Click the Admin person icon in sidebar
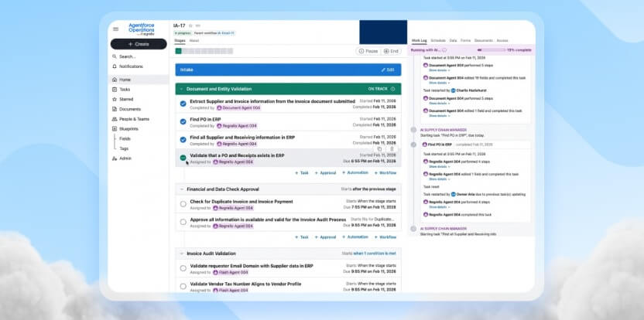The height and width of the screenshot is (320, 644). 115,158
